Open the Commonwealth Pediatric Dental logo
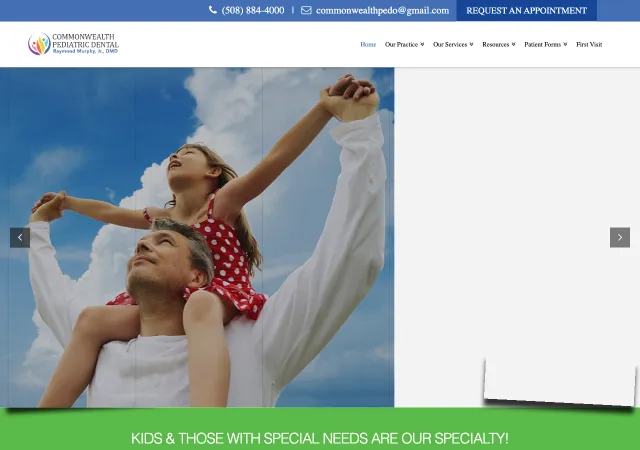This screenshot has height=450, width=640. 73,44
